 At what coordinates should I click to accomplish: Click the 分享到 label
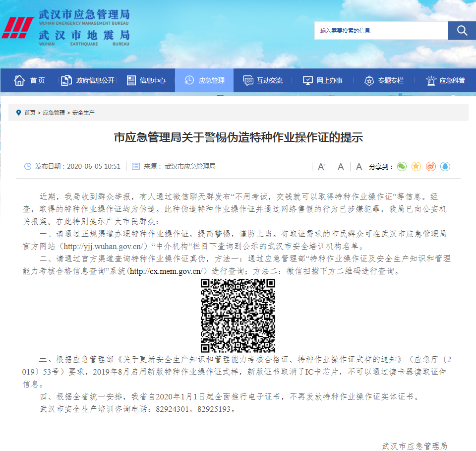tap(381, 167)
